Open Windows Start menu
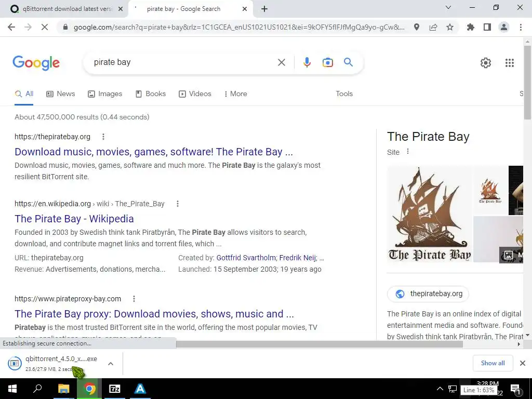 tap(12, 389)
